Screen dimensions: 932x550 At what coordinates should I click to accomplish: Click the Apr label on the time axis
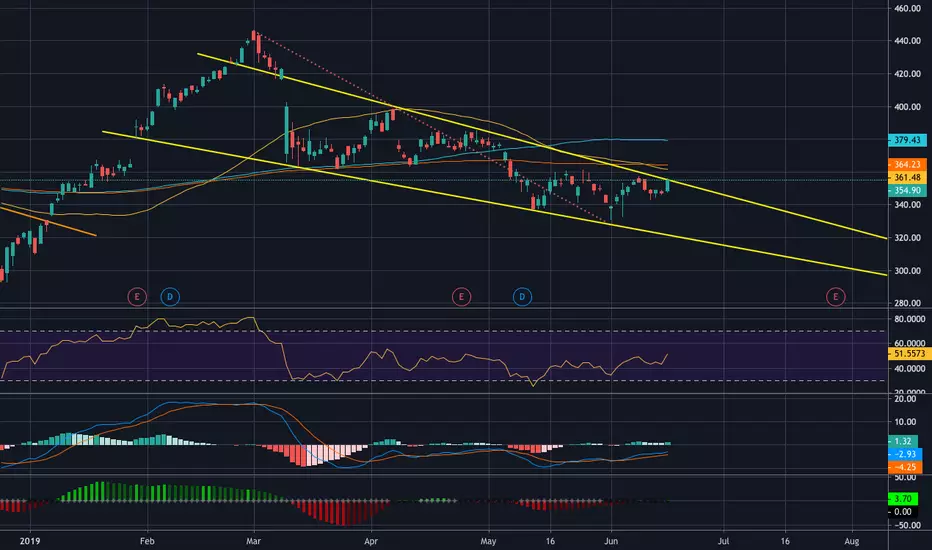point(371,541)
